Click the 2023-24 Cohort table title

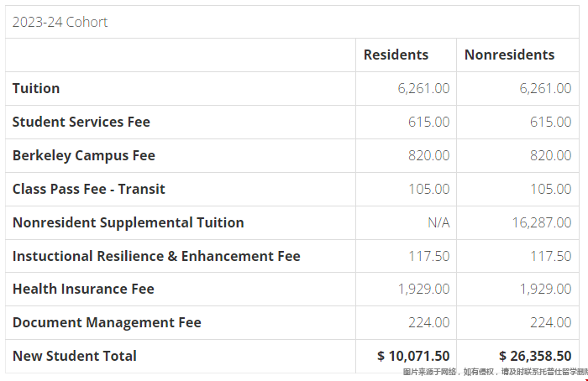coord(60,22)
